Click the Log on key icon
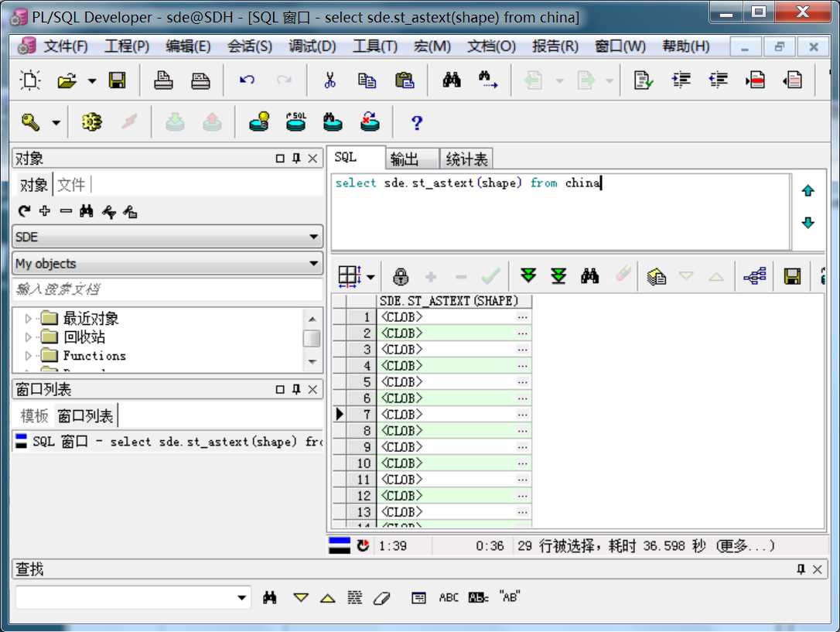Image resolution: width=840 pixels, height=632 pixels. point(30,122)
